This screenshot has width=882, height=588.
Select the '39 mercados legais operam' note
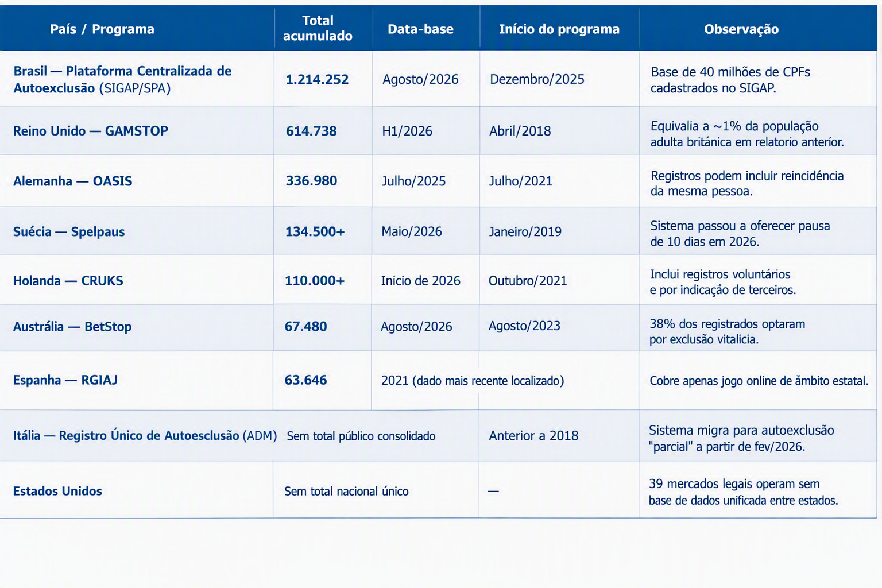(743, 492)
